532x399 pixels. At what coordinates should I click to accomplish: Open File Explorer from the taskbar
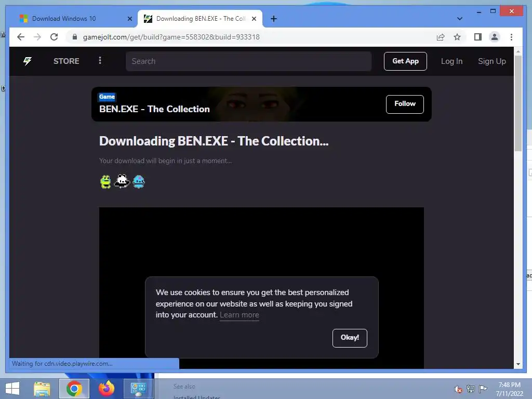(42, 389)
